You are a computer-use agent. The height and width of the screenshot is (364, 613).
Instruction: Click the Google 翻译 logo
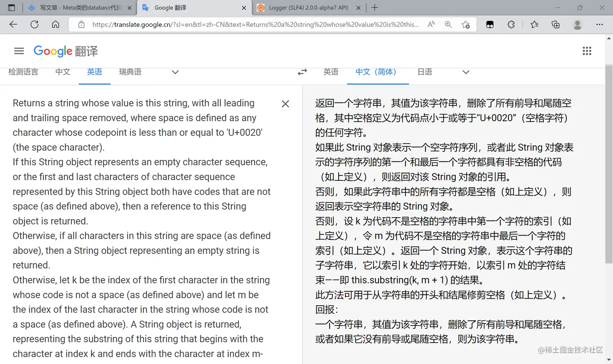(x=66, y=51)
